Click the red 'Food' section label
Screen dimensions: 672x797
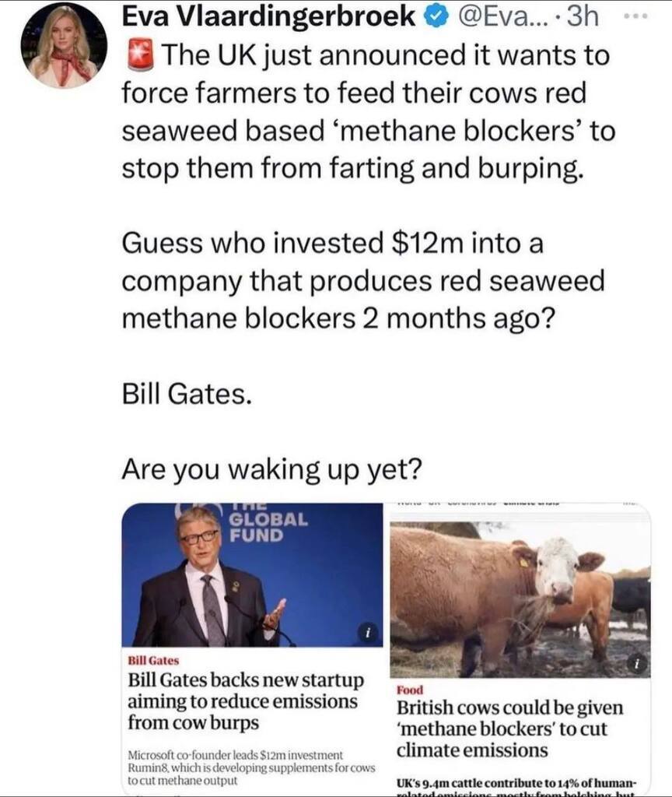tap(410, 690)
